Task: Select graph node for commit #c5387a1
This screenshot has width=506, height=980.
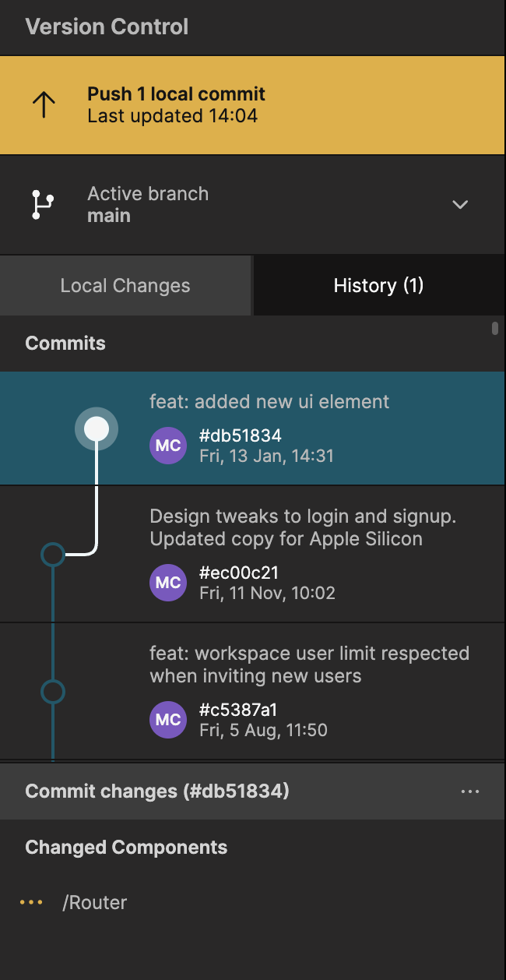Action: click(x=52, y=692)
